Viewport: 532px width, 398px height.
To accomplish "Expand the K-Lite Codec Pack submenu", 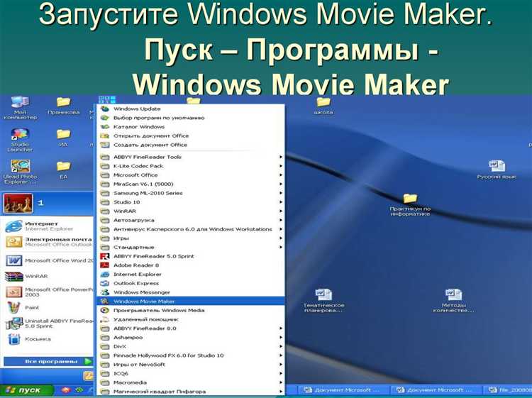I will click(x=191, y=166).
